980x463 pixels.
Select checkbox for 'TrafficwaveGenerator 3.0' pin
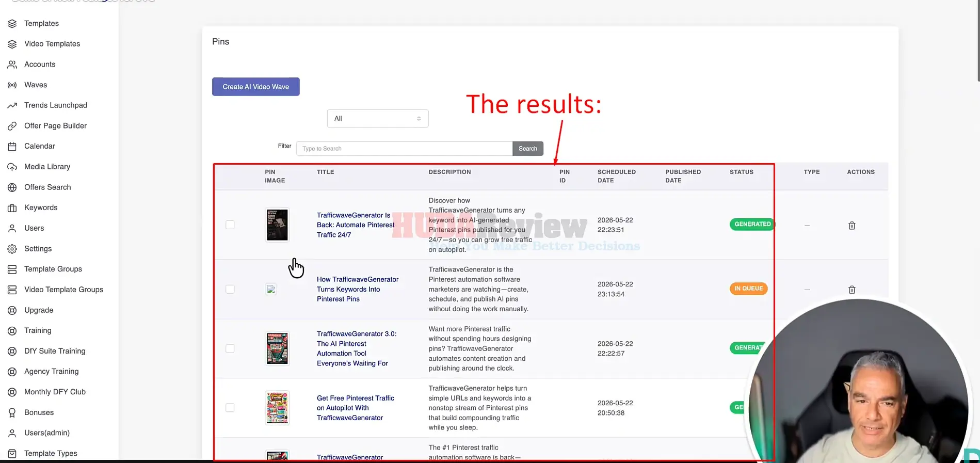pyautogui.click(x=230, y=348)
